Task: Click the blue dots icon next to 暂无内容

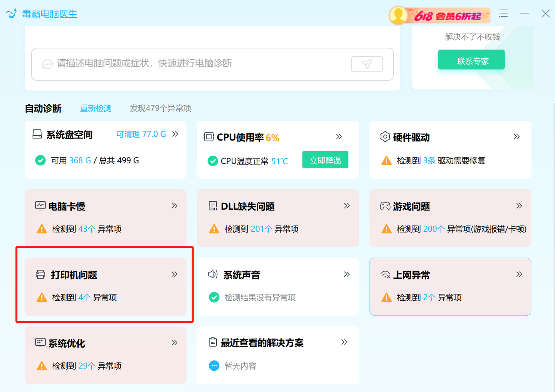Action: 214,366
